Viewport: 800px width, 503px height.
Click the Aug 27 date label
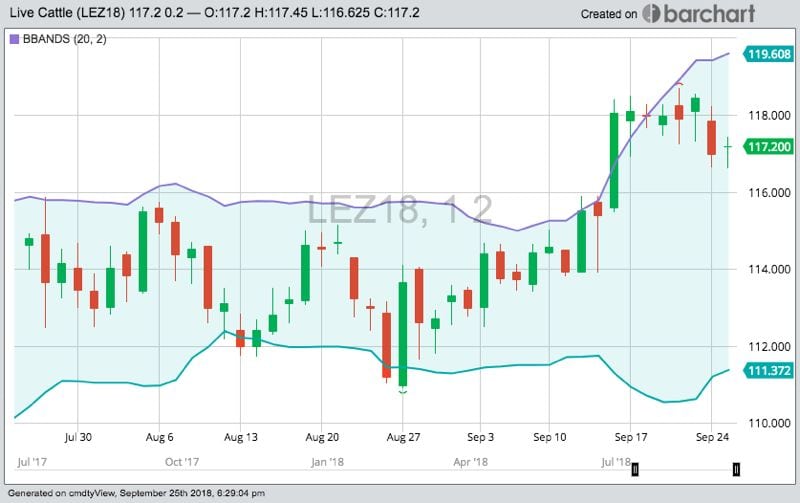tap(403, 437)
